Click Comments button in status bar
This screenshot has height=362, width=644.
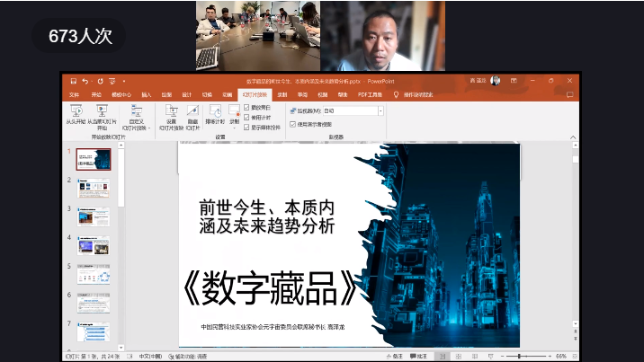pyautogui.click(x=419, y=357)
